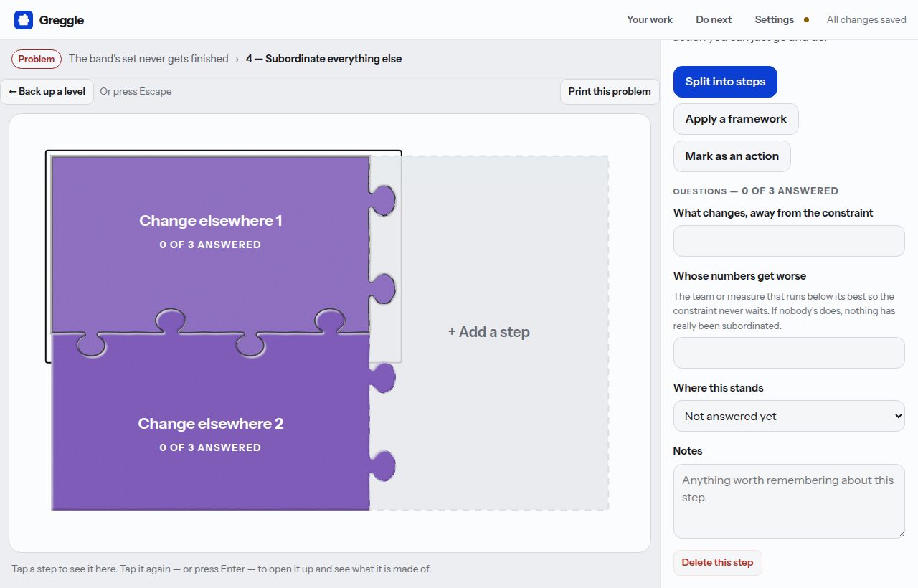Open Settings in the top bar

tap(774, 20)
